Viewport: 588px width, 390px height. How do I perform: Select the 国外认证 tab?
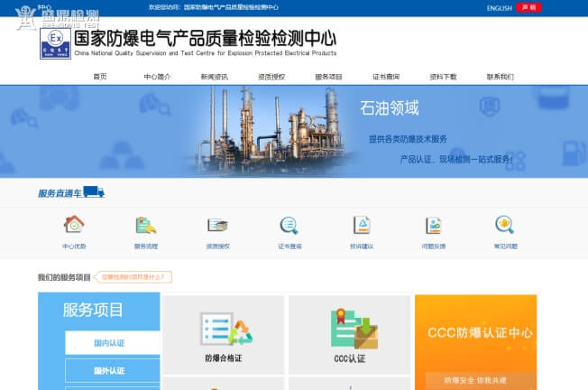[112, 371]
